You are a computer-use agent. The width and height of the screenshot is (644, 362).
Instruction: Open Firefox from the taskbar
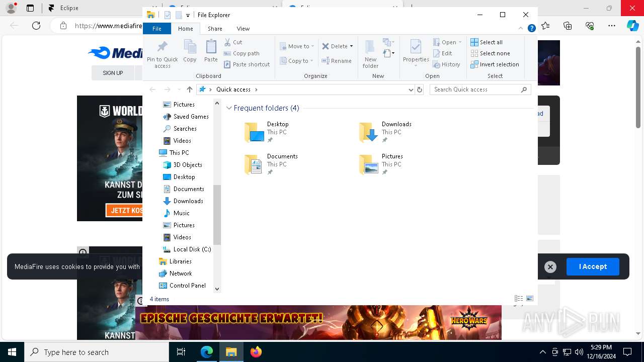point(256,352)
